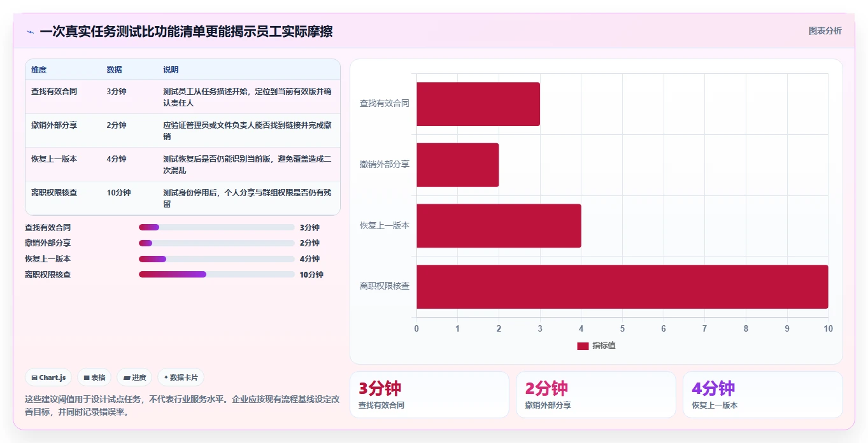Screen dimensions: 868x443
Task: Click the 离职权限核查 progress row label
Action: coord(48,275)
